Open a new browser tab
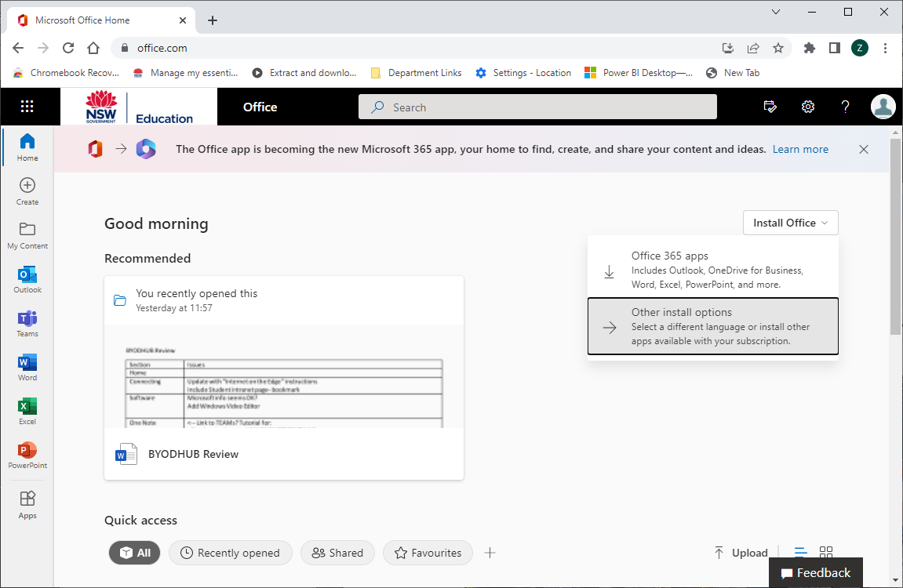903x588 pixels. click(x=213, y=20)
